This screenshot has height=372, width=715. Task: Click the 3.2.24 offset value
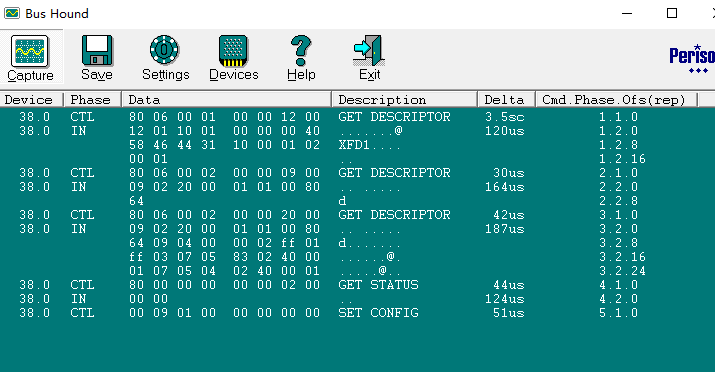pyautogui.click(x=622, y=271)
